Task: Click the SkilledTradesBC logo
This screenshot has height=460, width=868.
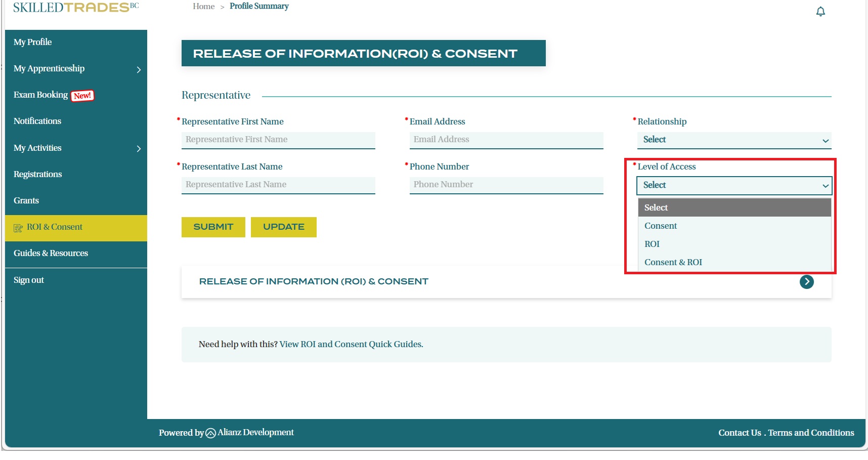Action: click(x=76, y=8)
